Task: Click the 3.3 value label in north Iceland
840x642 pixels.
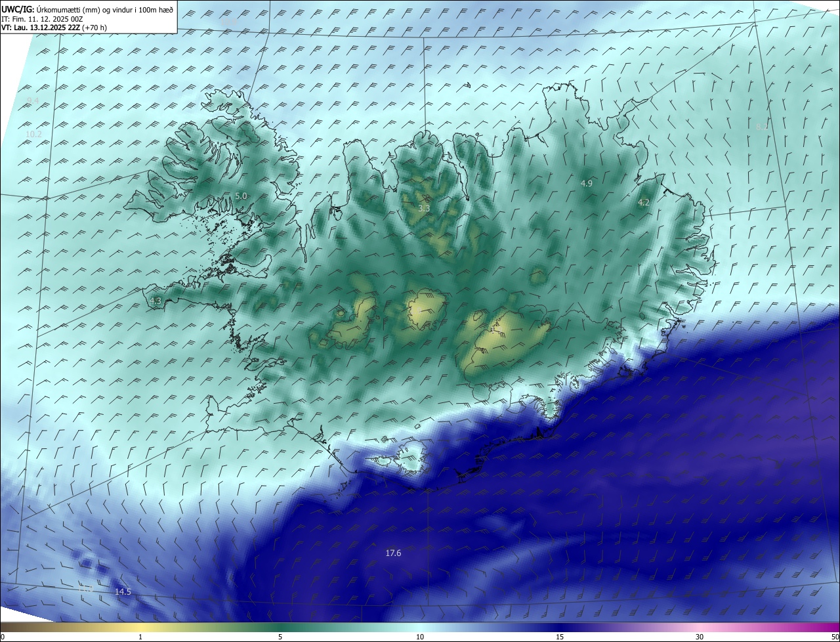Action: pyautogui.click(x=425, y=209)
